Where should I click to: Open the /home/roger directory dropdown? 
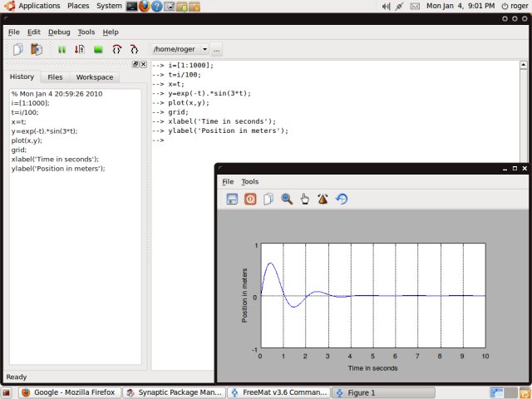204,50
